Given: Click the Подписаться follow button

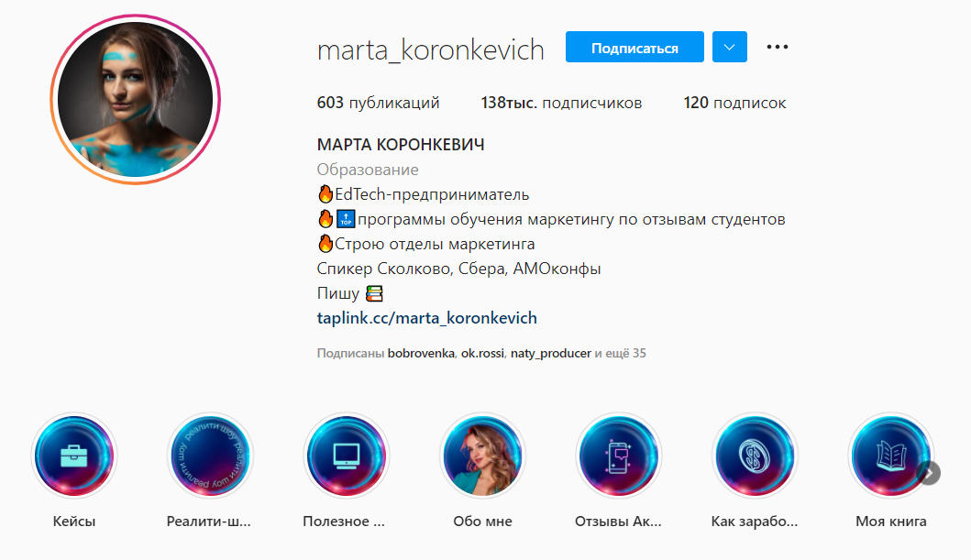Looking at the screenshot, I should click(x=634, y=47).
